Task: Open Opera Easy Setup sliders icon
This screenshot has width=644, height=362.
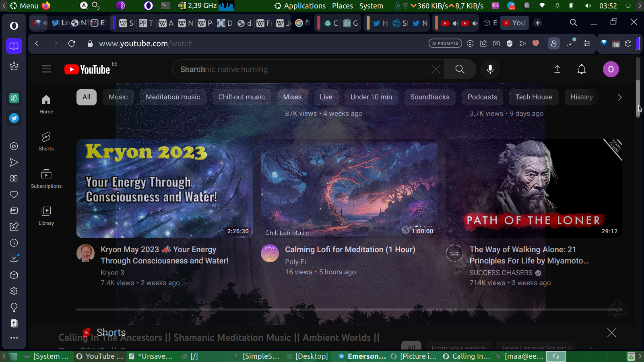Action: click(587, 43)
